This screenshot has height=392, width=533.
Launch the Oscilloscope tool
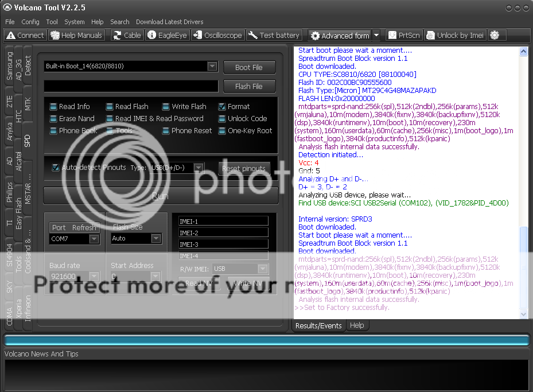(x=217, y=36)
